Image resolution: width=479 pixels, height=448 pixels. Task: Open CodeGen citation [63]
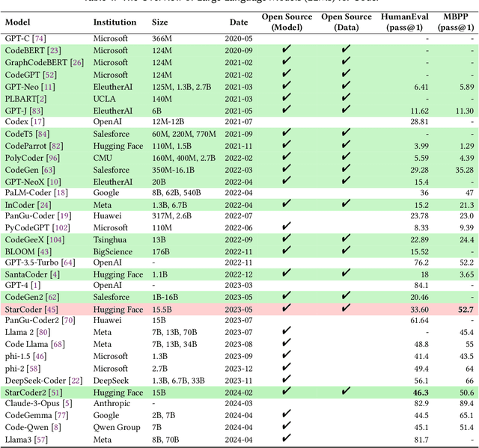48,170
